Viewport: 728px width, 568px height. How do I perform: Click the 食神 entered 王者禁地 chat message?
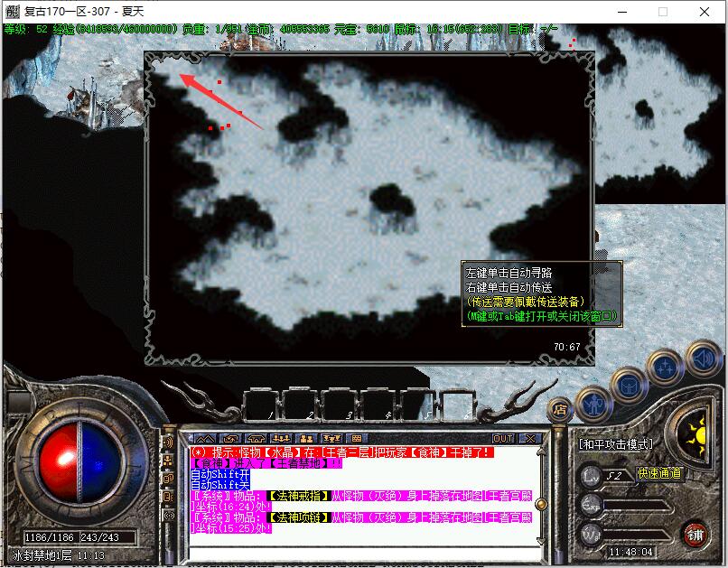[x=266, y=463]
